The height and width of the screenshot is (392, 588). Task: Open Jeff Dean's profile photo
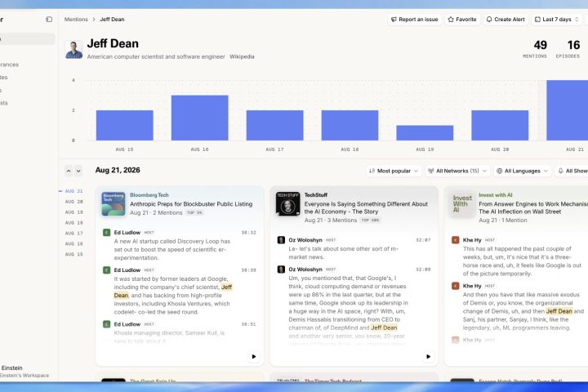[x=73, y=50]
